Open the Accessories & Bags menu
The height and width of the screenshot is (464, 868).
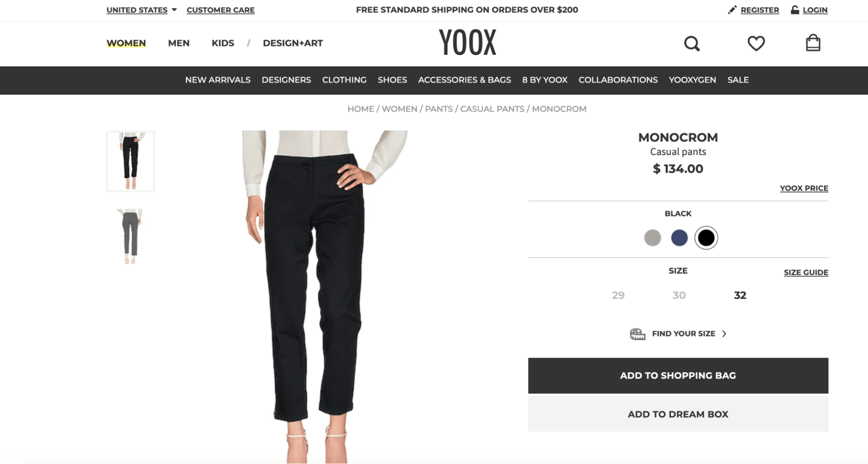[x=464, y=80]
